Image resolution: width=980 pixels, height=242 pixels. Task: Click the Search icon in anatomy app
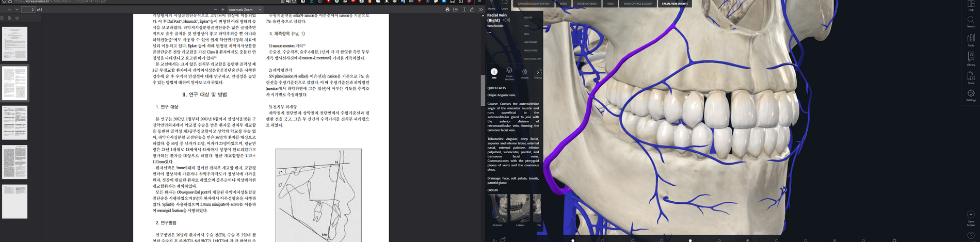pyautogui.click(x=971, y=21)
